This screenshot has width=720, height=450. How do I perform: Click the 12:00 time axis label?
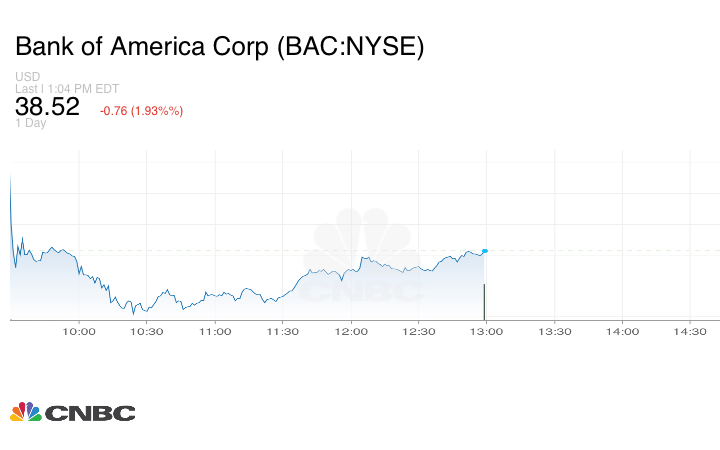(x=351, y=332)
